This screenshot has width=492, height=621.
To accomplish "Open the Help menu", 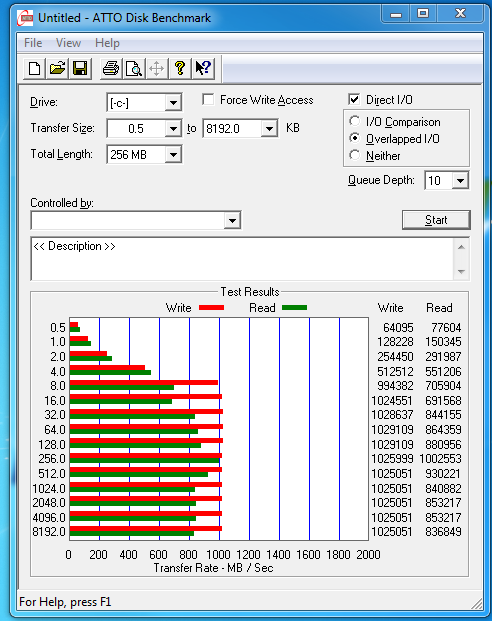I will click(107, 43).
